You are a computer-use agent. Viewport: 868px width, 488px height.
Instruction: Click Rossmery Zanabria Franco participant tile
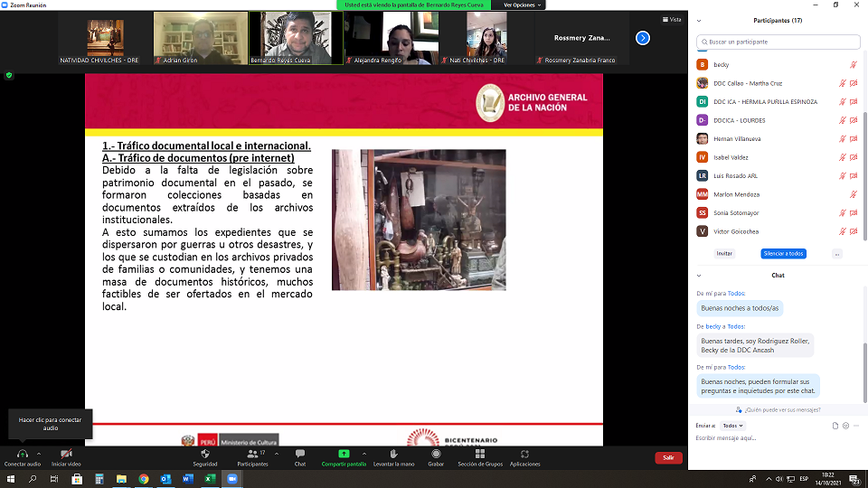(x=581, y=38)
